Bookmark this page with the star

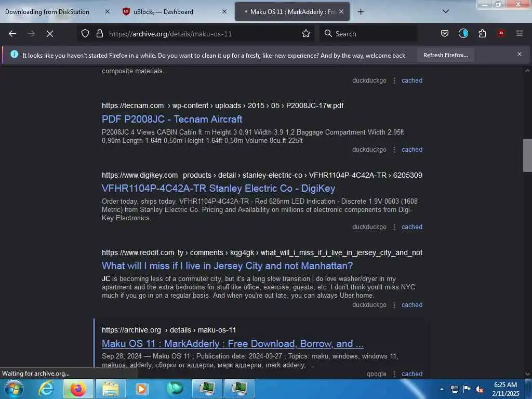point(306,33)
